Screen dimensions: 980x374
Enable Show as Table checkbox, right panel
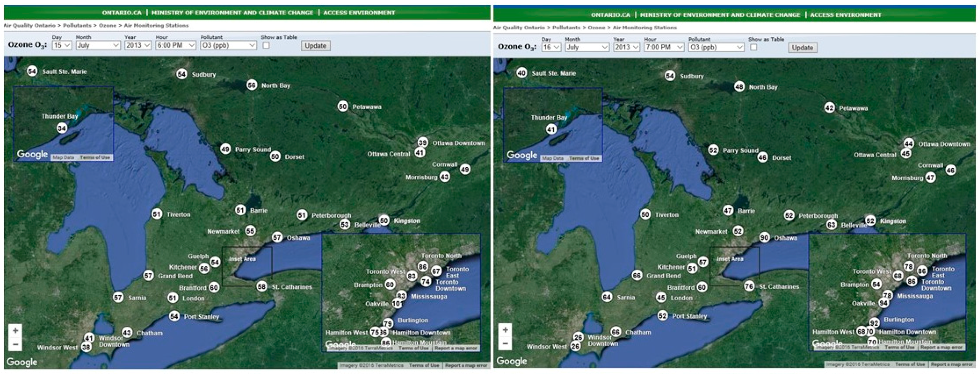pyautogui.click(x=753, y=47)
